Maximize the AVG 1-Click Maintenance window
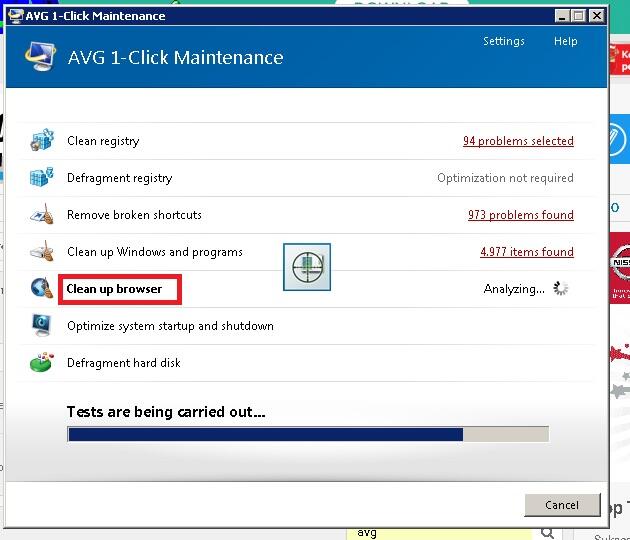 pos(579,16)
